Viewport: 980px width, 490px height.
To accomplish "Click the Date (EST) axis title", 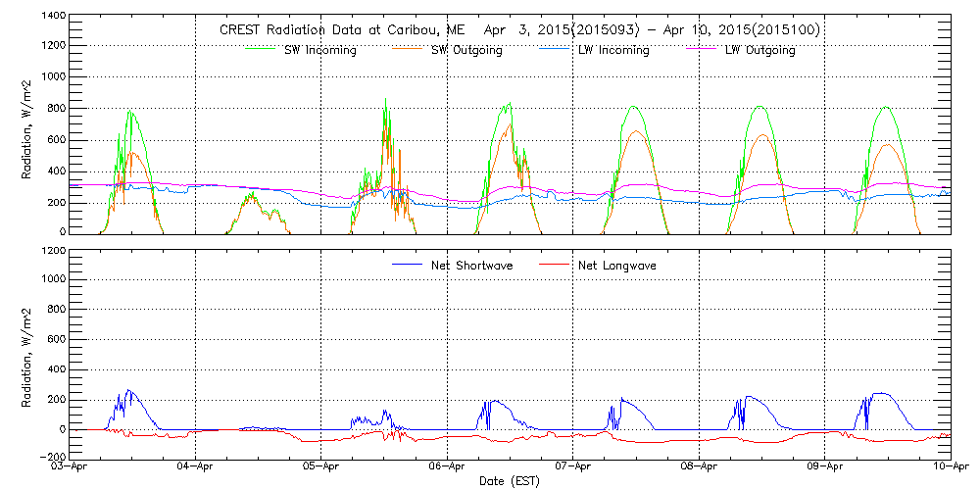I will coord(510,481).
